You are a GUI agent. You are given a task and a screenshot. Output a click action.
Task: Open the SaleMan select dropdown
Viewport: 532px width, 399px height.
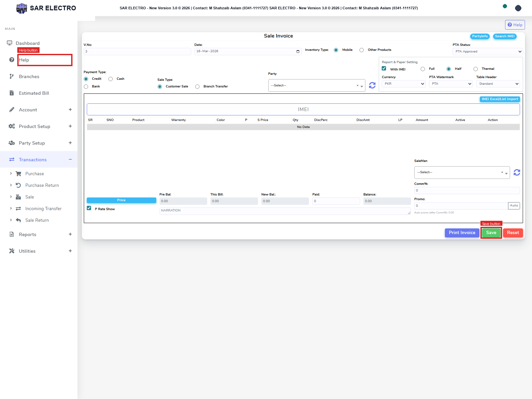[462, 172]
